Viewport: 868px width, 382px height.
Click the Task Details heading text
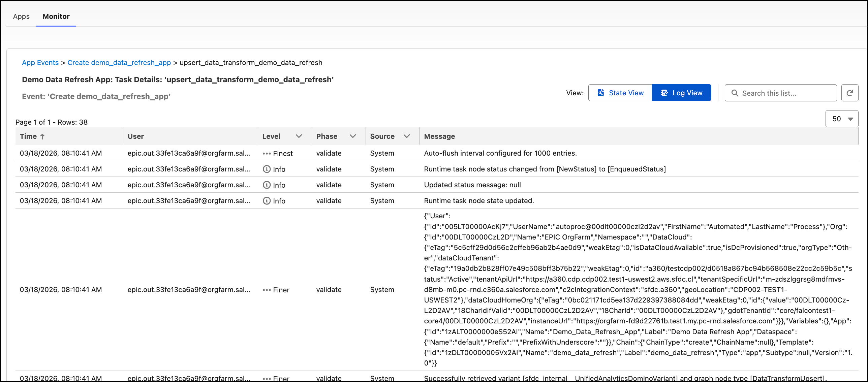click(178, 79)
